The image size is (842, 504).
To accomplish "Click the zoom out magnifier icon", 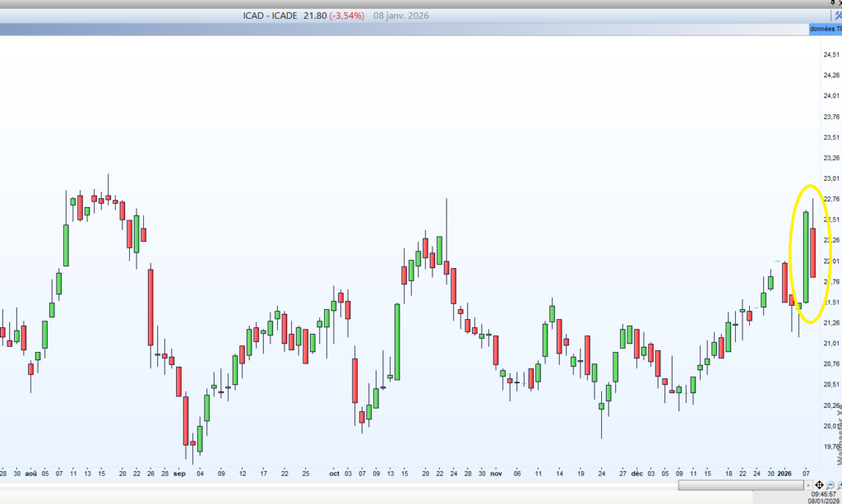I will pos(831,485).
